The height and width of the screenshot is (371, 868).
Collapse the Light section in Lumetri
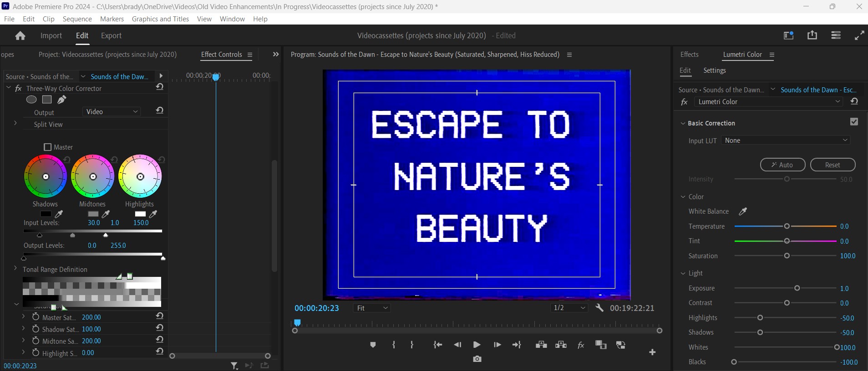[x=683, y=273]
